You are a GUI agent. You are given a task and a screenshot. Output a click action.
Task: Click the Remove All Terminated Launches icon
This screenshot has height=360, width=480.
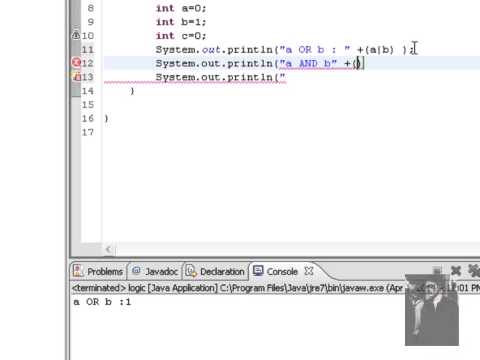[474, 271]
